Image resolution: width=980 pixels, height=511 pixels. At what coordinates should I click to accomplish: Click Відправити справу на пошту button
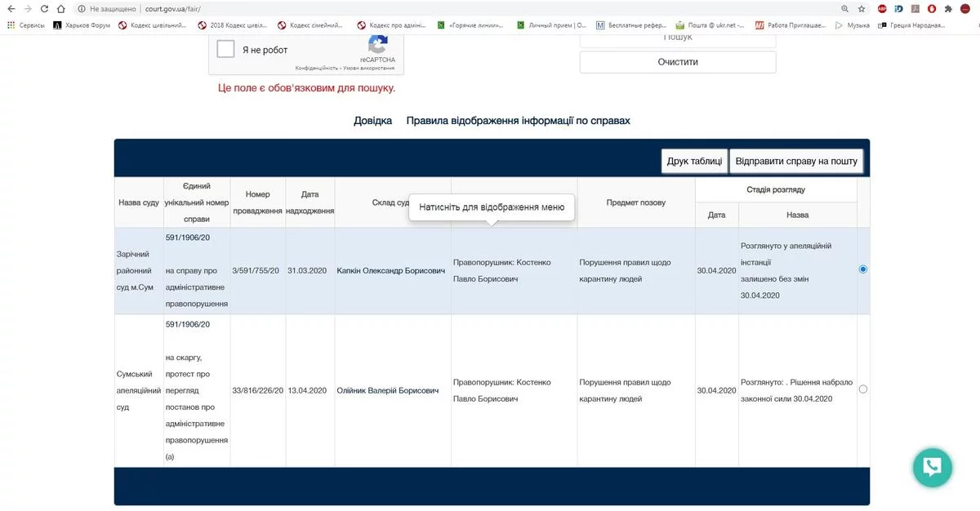795,162
